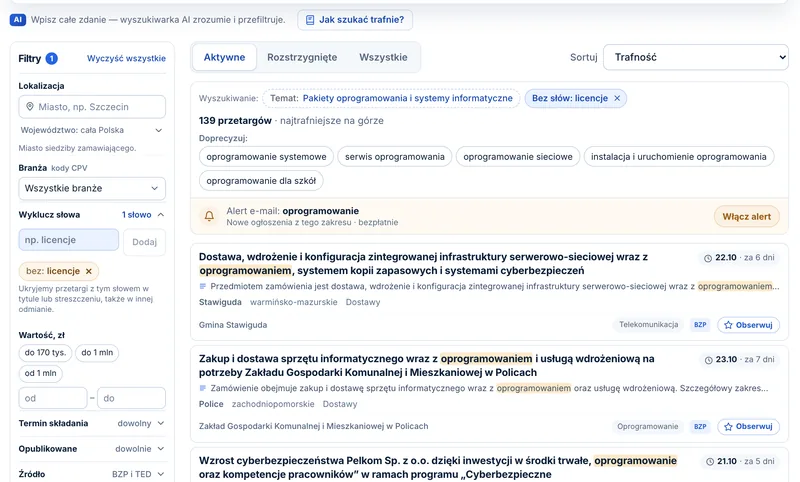Refine with 'serwis oprogramowania' chip

tap(395, 157)
